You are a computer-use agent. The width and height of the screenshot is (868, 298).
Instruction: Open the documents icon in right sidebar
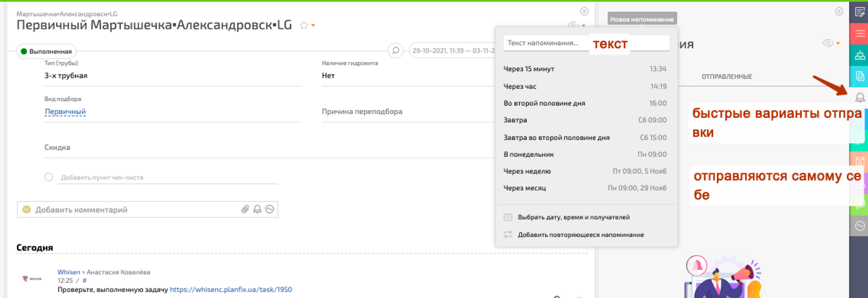pyautogui.click(x=859, y=77)
